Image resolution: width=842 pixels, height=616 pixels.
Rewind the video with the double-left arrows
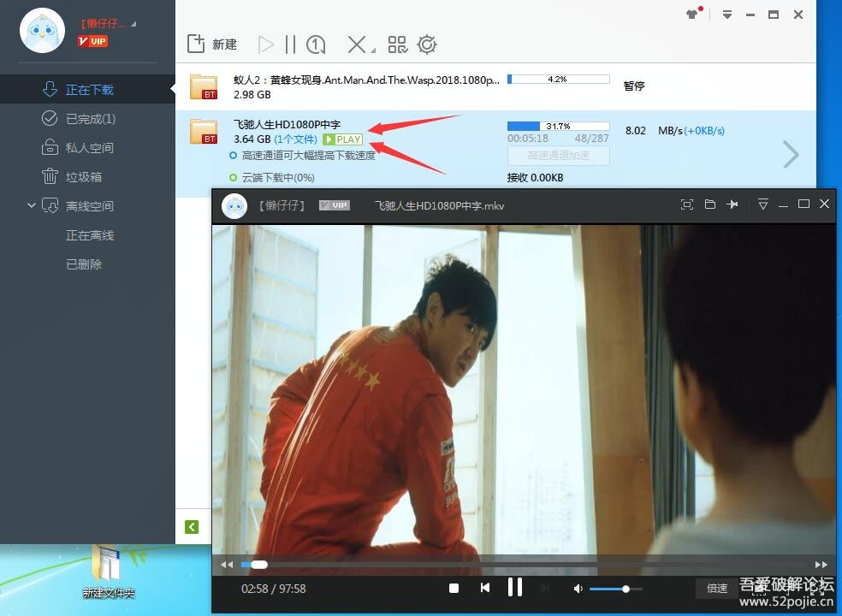[227, 565]
